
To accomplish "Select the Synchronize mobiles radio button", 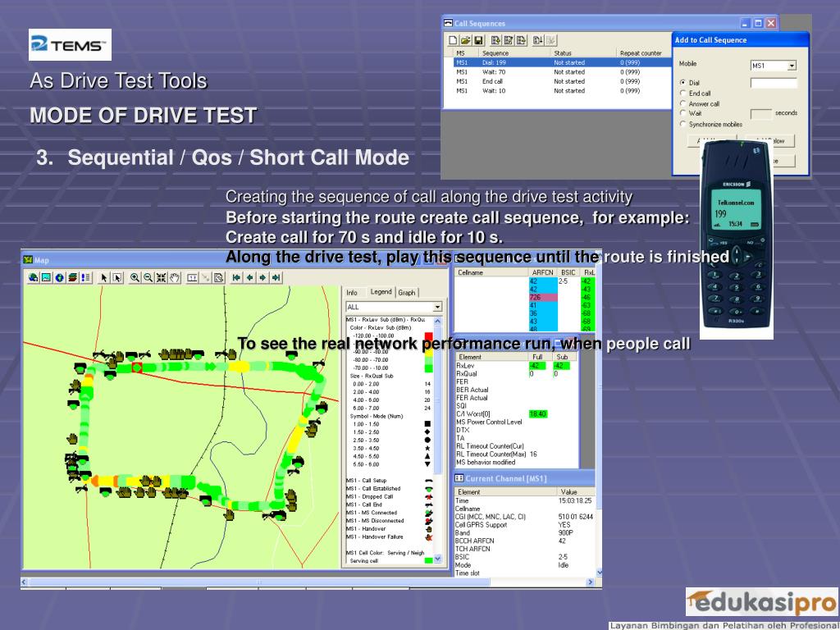I will click(683, 124).
